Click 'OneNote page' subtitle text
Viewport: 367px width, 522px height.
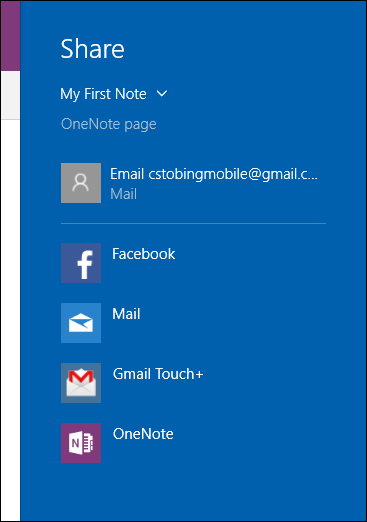(109, 124)
